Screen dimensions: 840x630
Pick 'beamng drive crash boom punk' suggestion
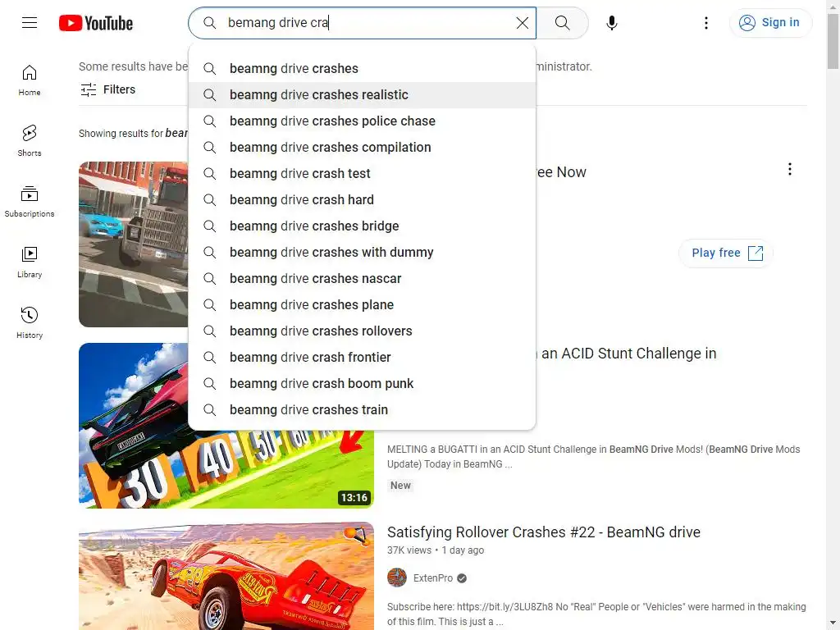362,384
